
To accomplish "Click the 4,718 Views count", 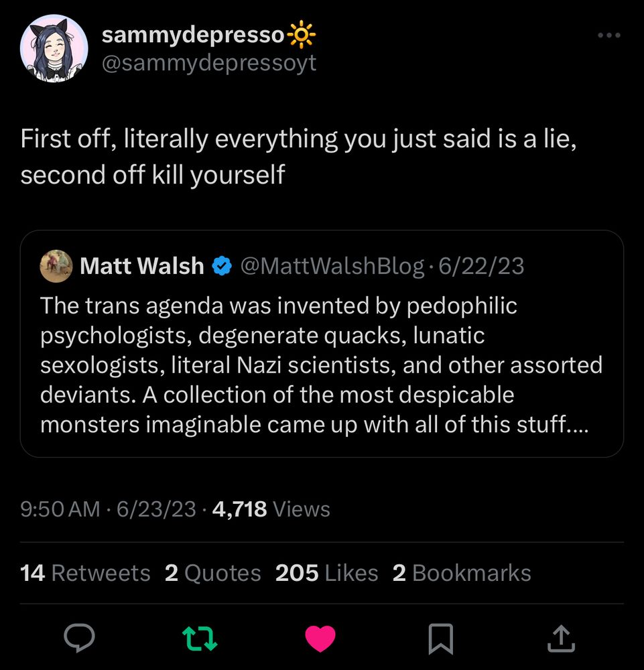I will tap(271, 509).
